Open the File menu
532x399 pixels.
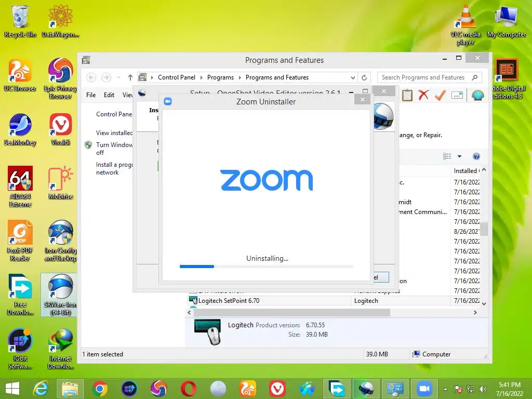[91, 95]
